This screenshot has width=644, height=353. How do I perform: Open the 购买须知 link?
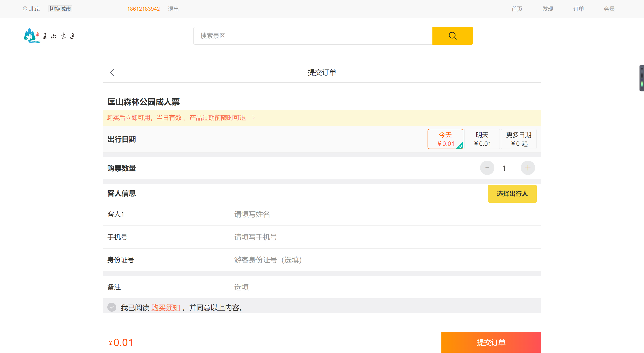click(165, 308)
